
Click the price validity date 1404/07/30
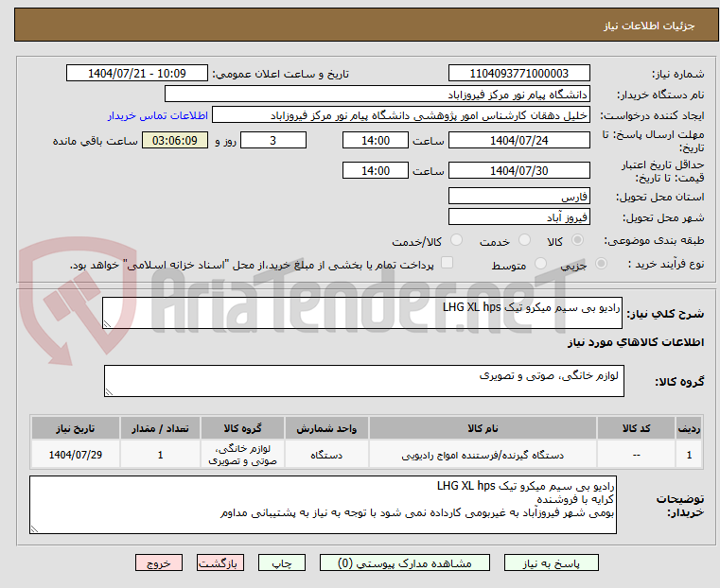518,170
